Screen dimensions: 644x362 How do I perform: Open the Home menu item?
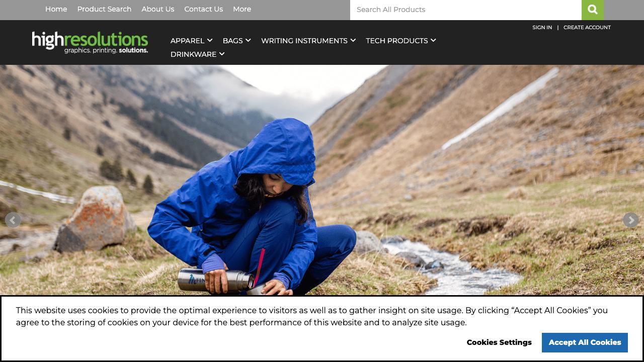pyautogui.click(x=56, y=9)
